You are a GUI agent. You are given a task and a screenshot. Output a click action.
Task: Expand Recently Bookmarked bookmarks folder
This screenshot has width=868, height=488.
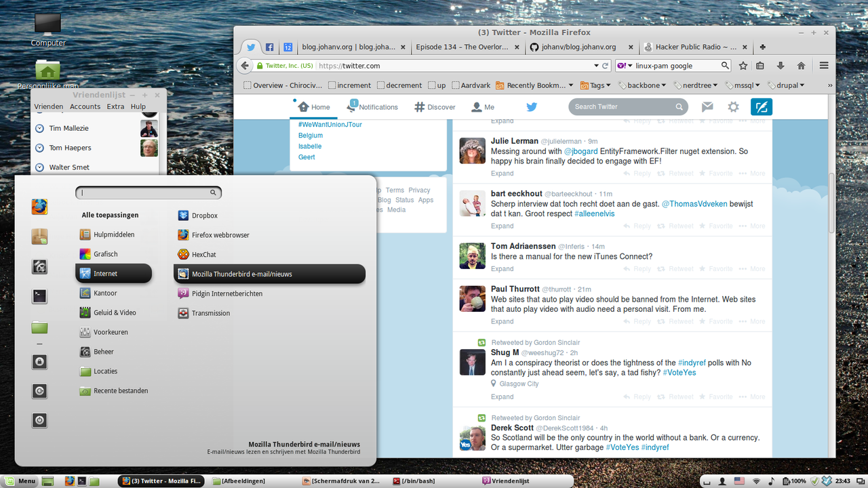coord(534,85)
